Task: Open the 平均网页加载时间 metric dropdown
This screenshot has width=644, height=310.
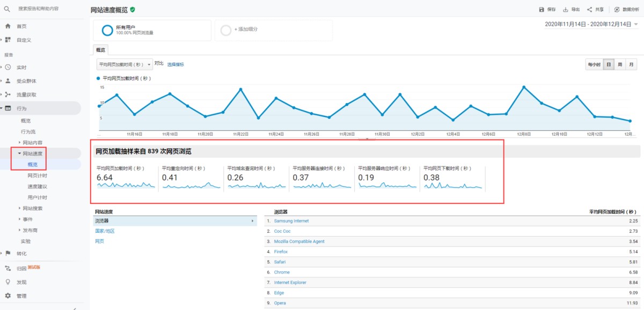Action: tap(124, 64)
